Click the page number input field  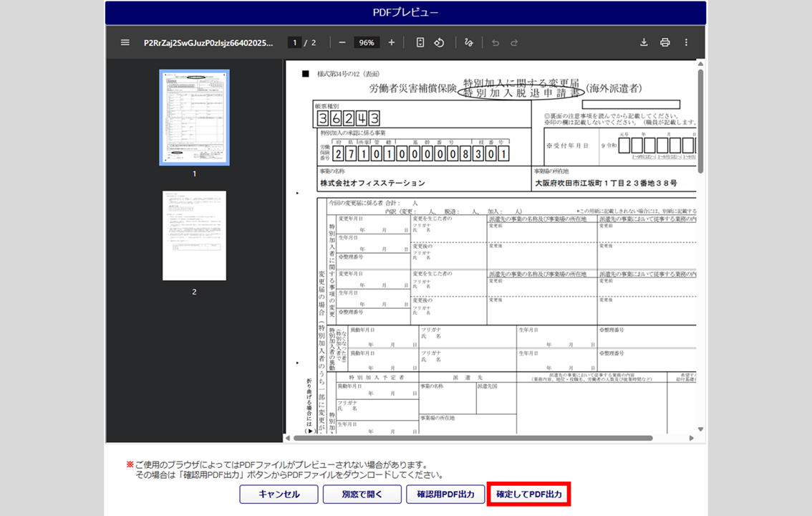point(294,43)
